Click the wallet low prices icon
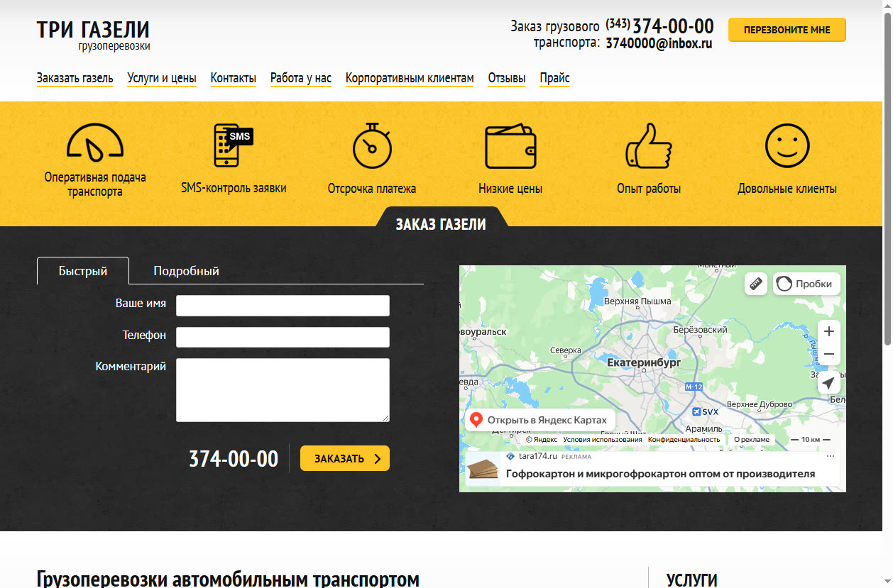This screenshot has width=893, height=588. coord(510,146)
